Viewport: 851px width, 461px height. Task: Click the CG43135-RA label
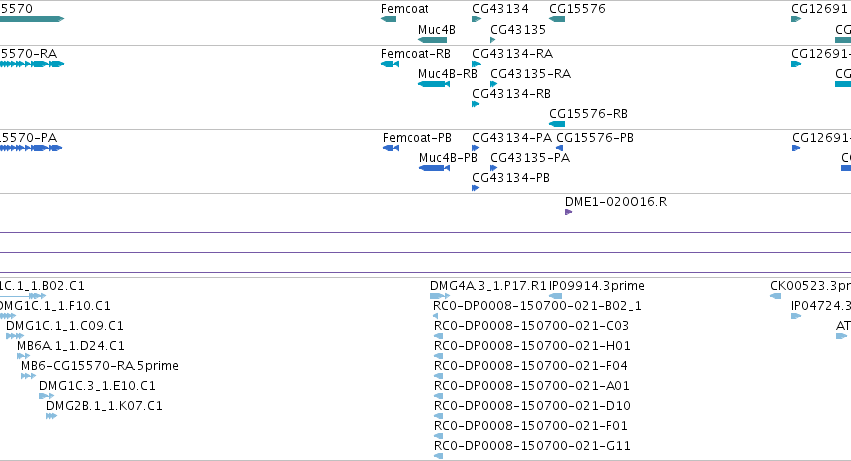coord(530,74)
